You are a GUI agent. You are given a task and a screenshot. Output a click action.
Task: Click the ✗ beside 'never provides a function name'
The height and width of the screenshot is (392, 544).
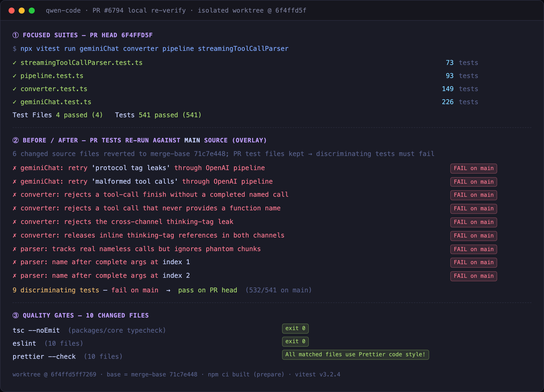point(15,208)
